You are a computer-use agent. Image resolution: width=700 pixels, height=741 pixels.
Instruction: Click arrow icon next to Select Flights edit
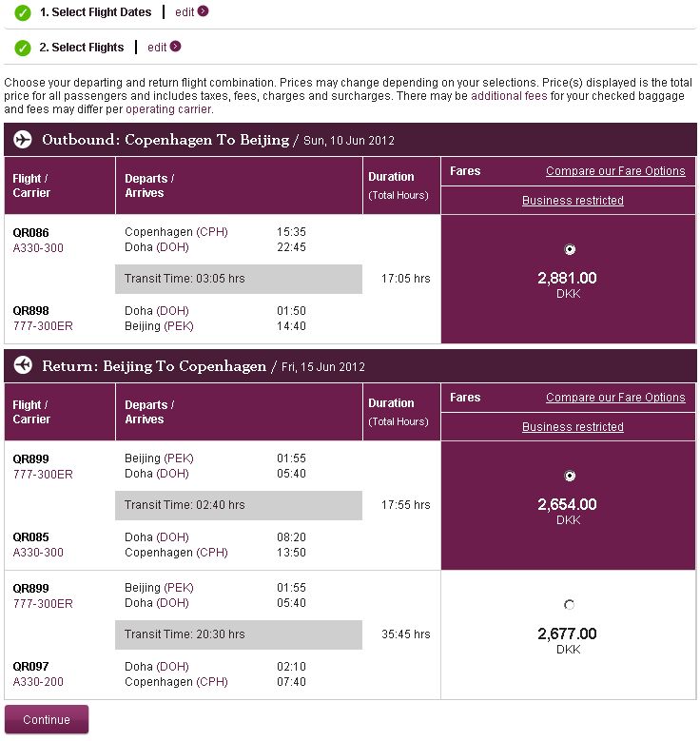pos(175,47)
